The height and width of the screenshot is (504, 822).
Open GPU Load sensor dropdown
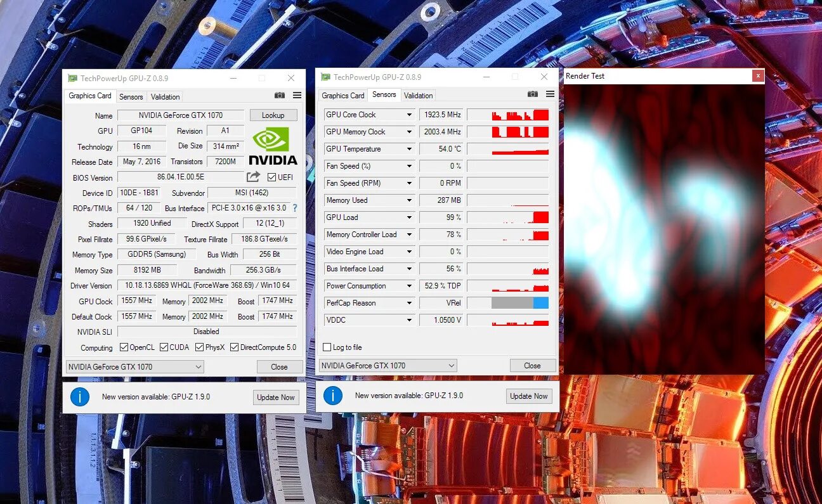tap(409, 217)
